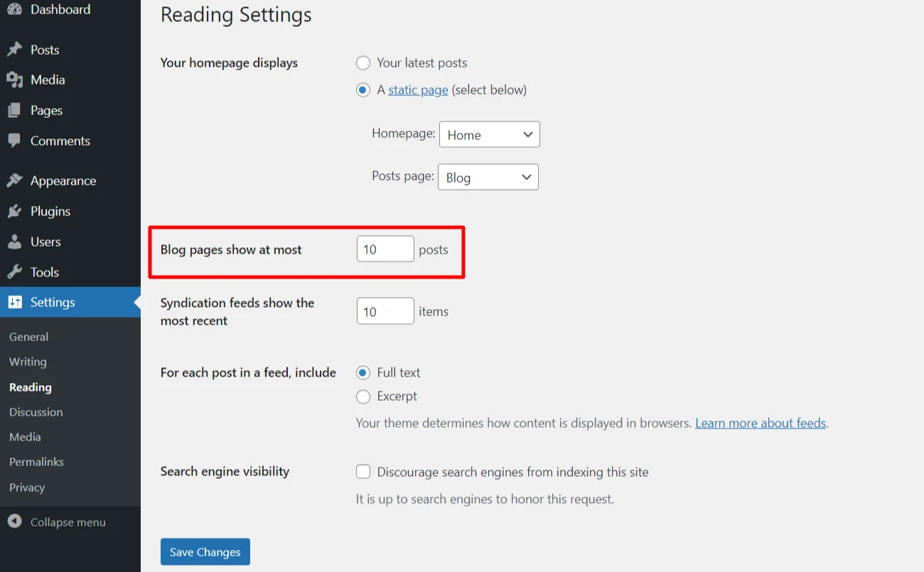Click the 'Your homepage displays' label
The width and height of the screenshot is (924, 572).
229,63
